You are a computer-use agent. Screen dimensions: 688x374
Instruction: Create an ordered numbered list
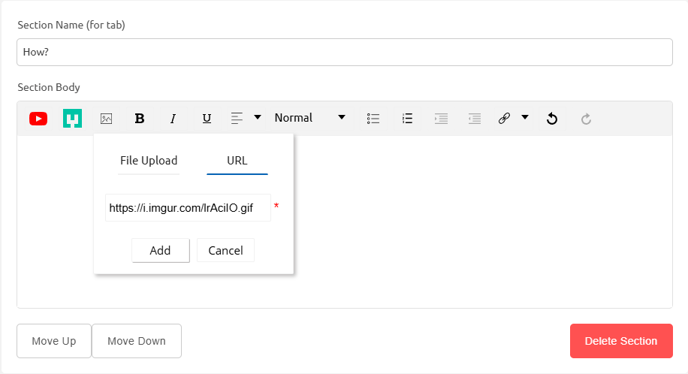click(407, 118)
